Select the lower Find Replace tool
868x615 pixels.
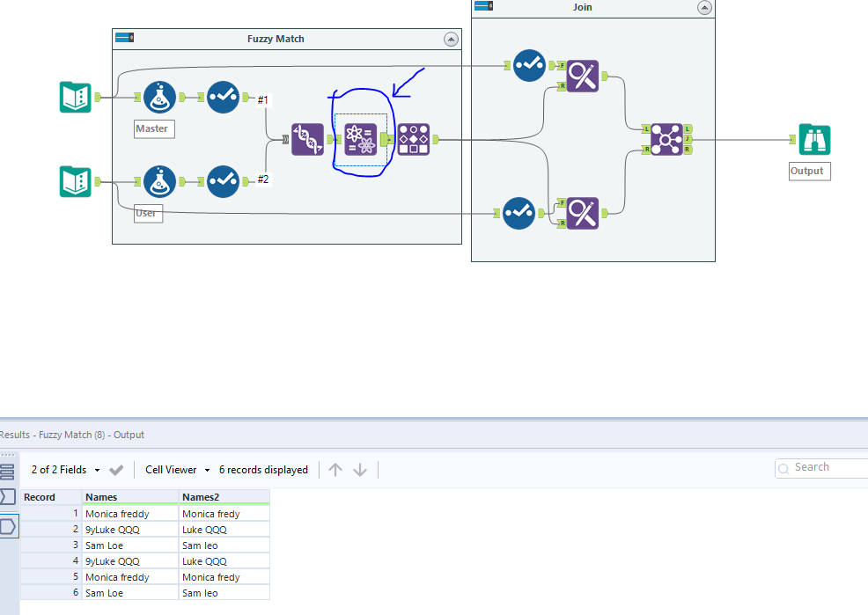pyautogui.click(x=583, y=213)
